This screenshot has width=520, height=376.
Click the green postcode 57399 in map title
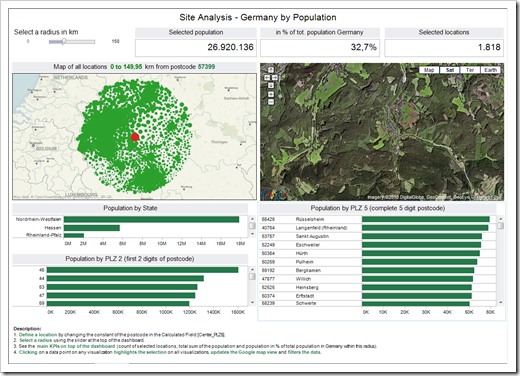click(x=206, y=67)
